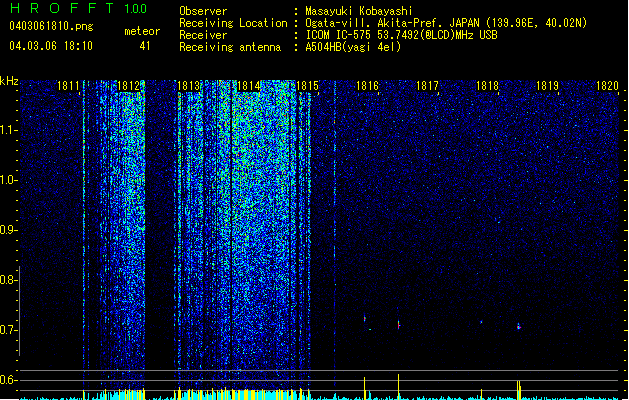
Task: Click the HROFFT 1.0.0 title text
Action: click(x=79, y=8)
